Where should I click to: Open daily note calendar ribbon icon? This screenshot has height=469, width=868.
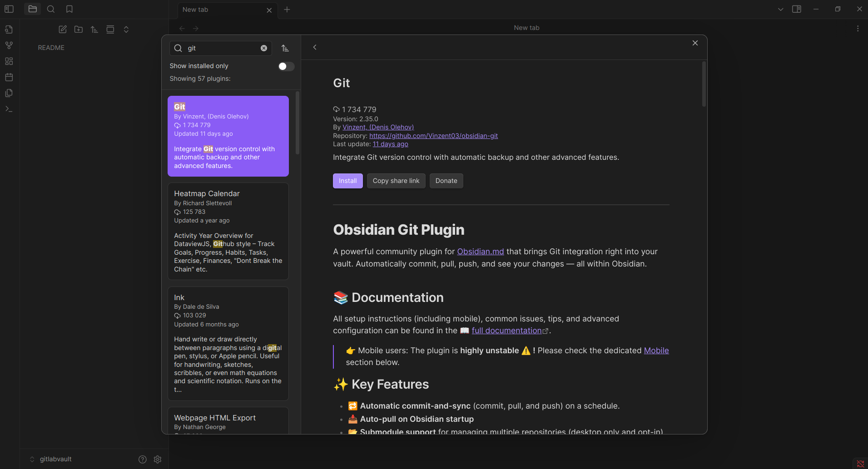coord(9,77)
